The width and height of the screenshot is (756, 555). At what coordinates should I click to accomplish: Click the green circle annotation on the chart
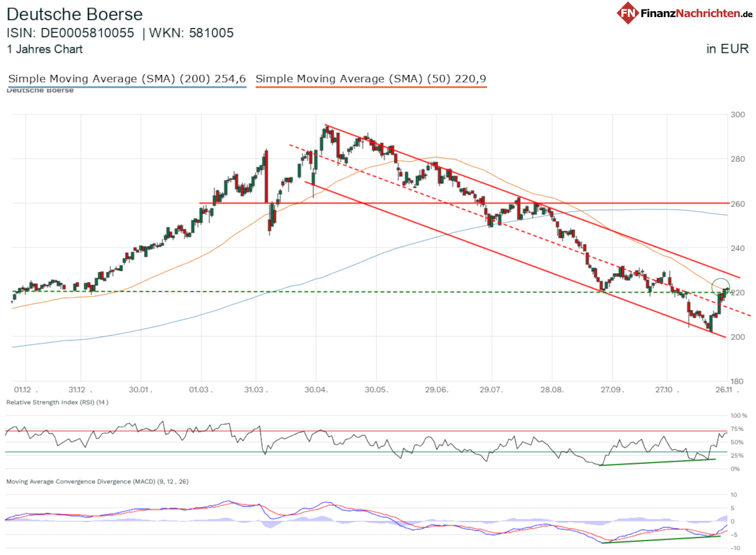[x=722, y=285]
